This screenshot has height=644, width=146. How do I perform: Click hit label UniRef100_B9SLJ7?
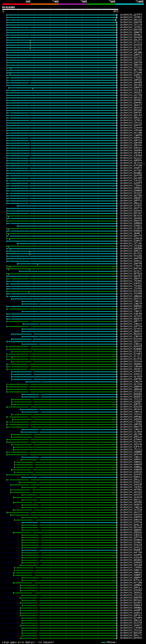131,635
